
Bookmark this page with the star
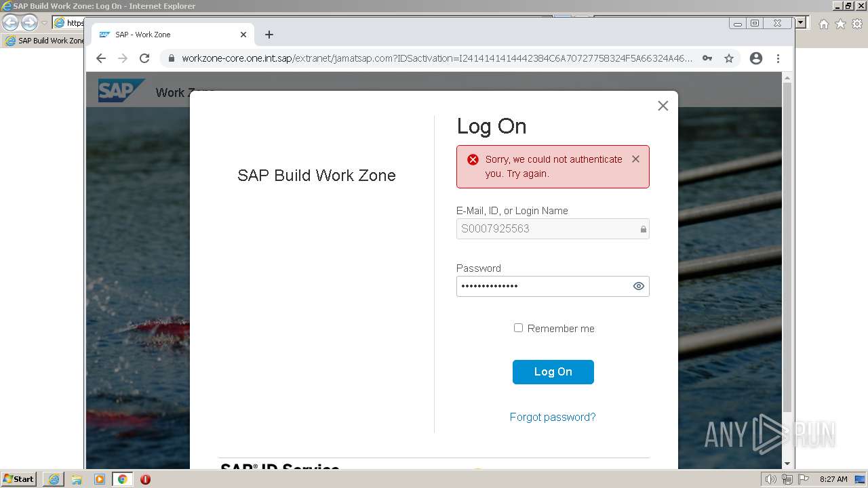pyautogui.click(x=729, y=58)
